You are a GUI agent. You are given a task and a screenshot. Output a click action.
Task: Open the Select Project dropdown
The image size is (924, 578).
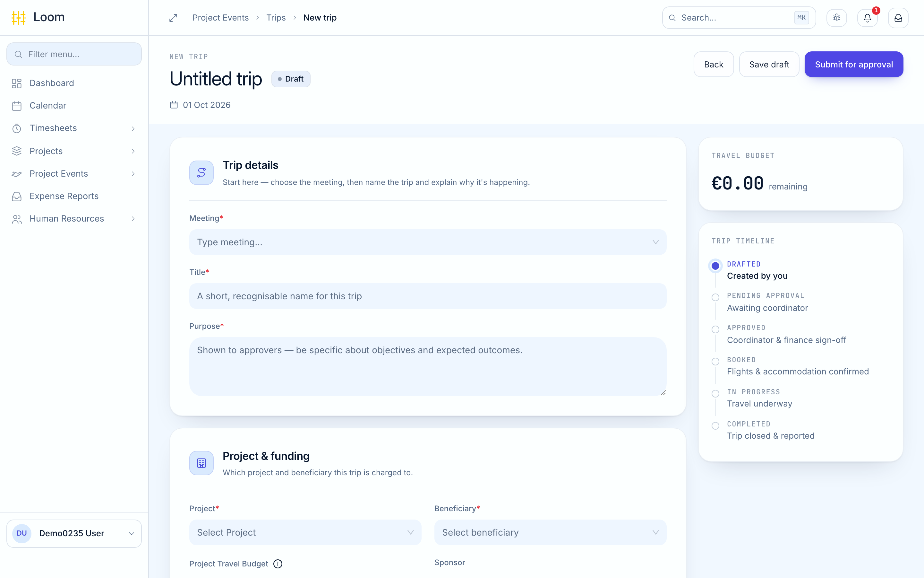click(305, 532)
